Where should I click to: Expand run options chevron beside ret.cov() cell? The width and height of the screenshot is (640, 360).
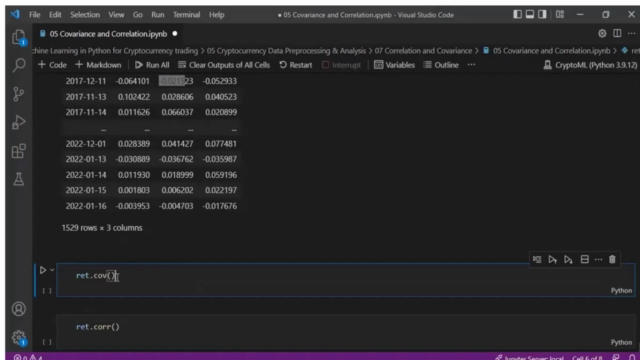[x=52, y=270]
